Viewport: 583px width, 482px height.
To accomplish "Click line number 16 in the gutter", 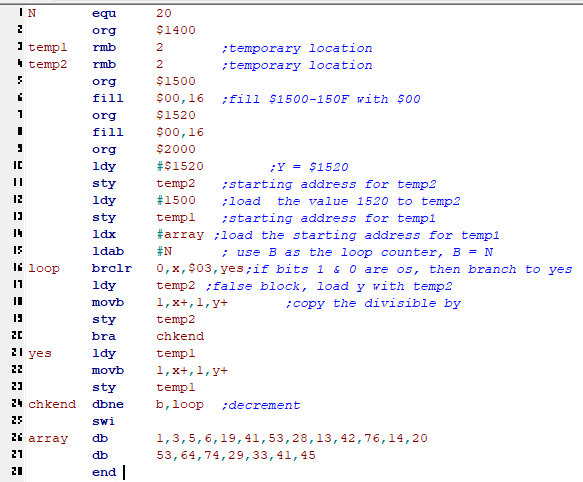I will click(17, 267).
